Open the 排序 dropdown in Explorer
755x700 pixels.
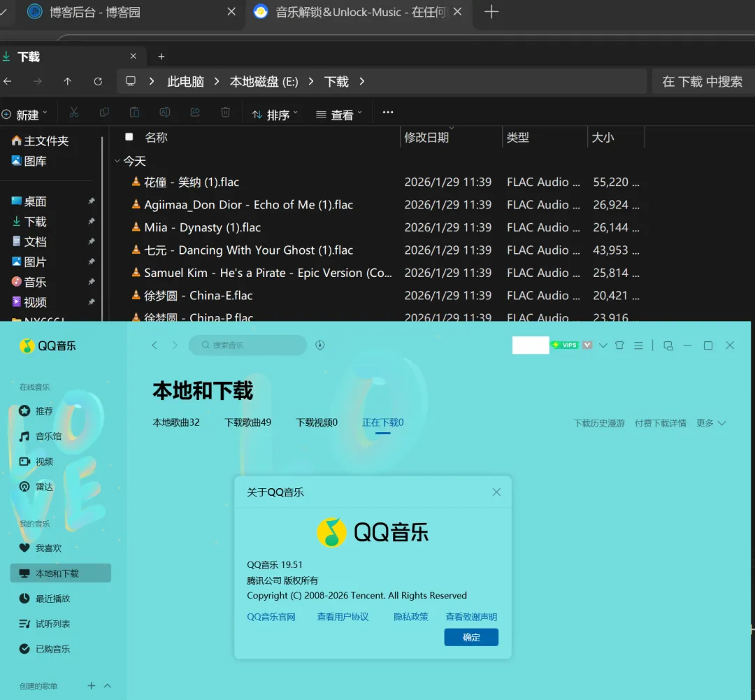click(275, 115)
